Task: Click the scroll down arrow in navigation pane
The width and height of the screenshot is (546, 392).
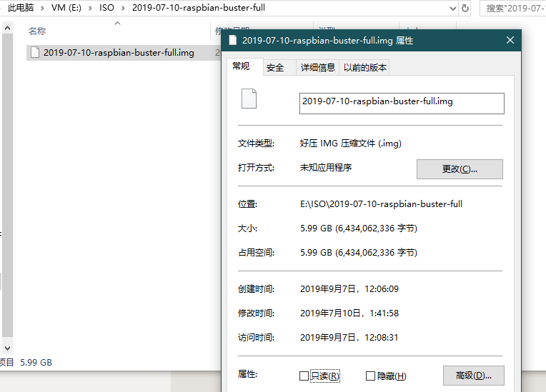Action: coord(7,348)
